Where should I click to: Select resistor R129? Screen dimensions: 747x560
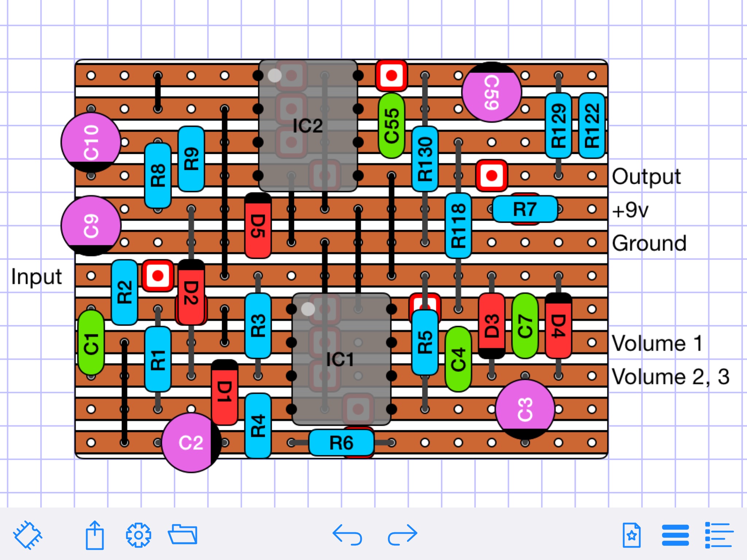coord(558,125)
